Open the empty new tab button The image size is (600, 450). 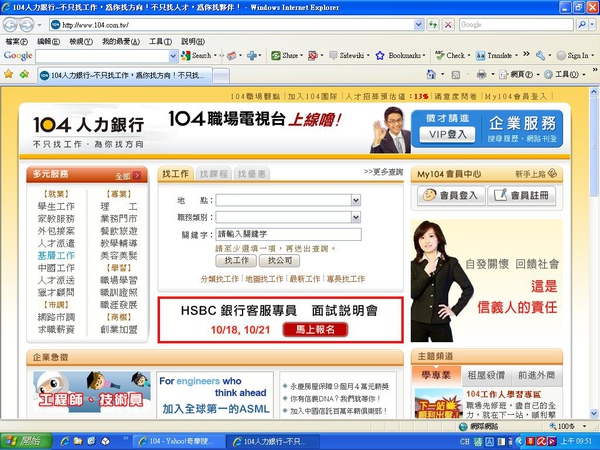(221, 75)
